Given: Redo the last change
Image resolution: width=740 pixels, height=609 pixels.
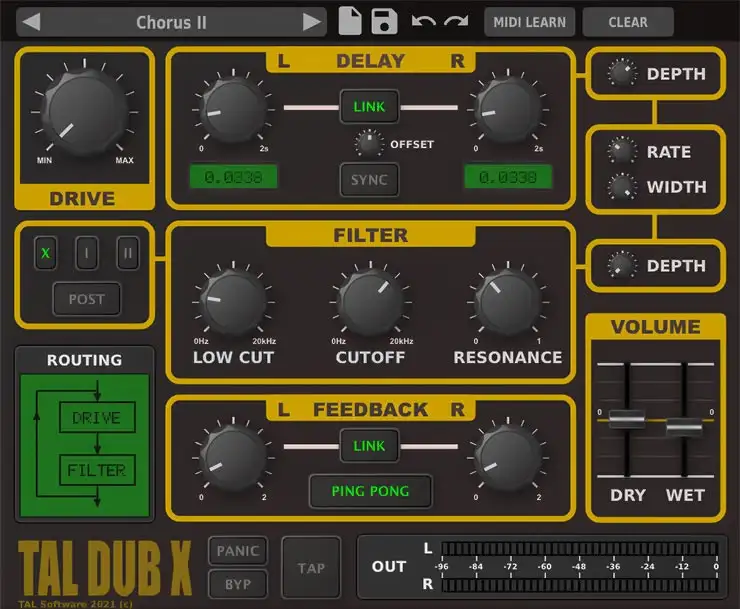Looking at the screenshot, I should 456,22.
